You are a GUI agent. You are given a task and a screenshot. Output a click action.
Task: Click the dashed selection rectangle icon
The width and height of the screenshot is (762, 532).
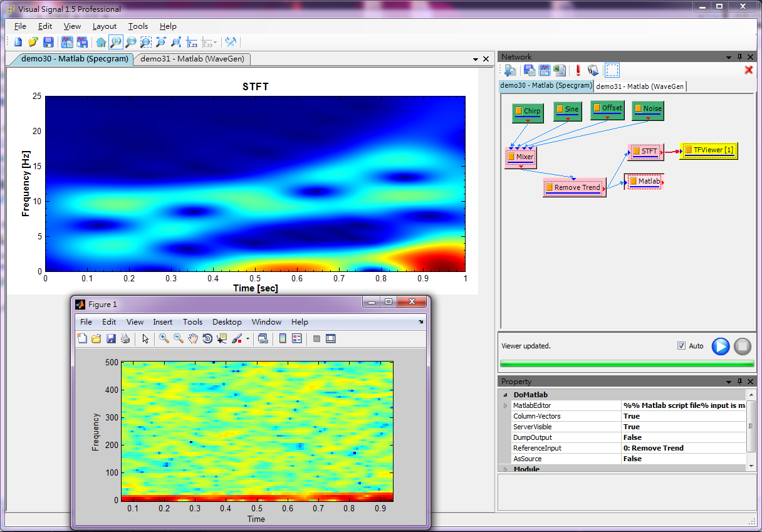click(612, 70)
